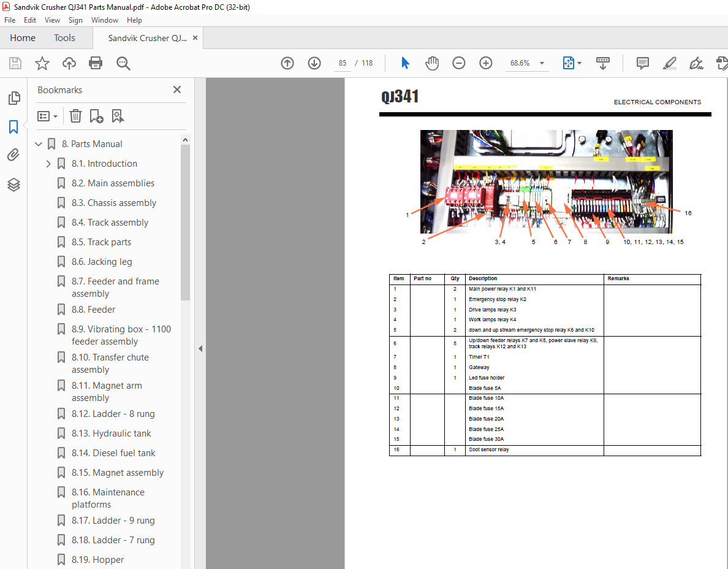Switch to the Tools tab
This screenshot has width=728, height=569.
pos(64,37)
